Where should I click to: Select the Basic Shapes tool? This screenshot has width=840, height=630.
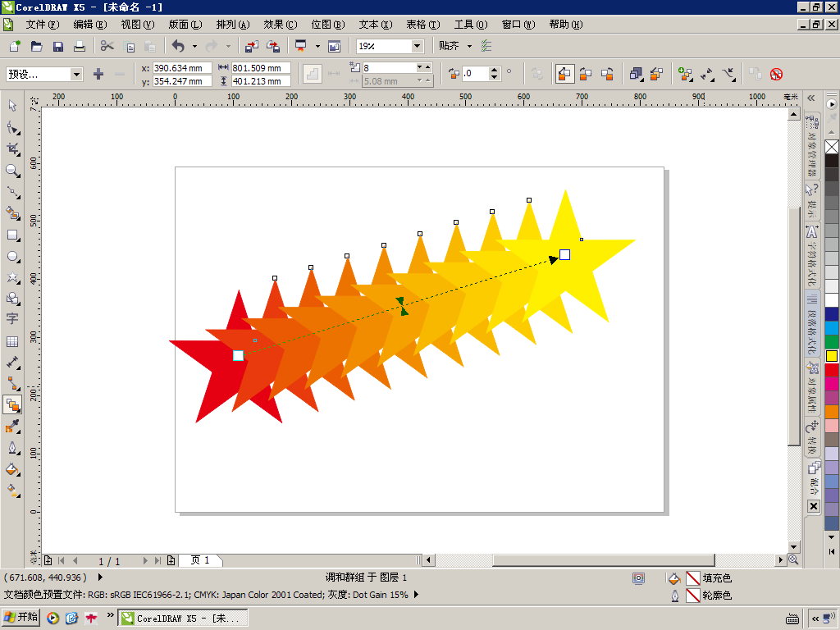click(x=12, y=299)
